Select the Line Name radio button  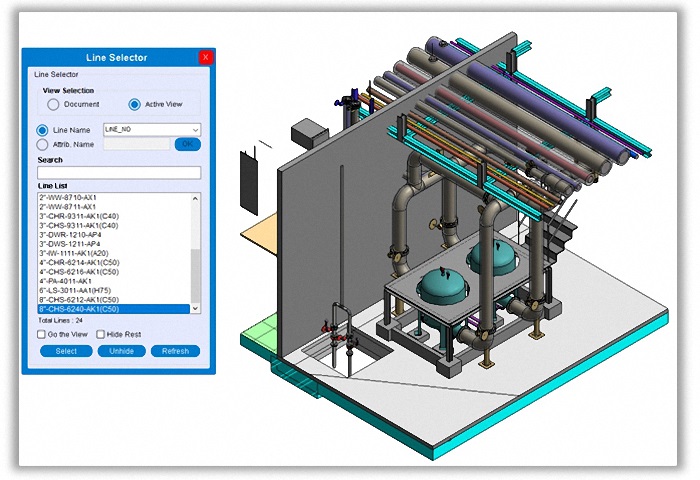pyautogui.click(x=42, y=130)
